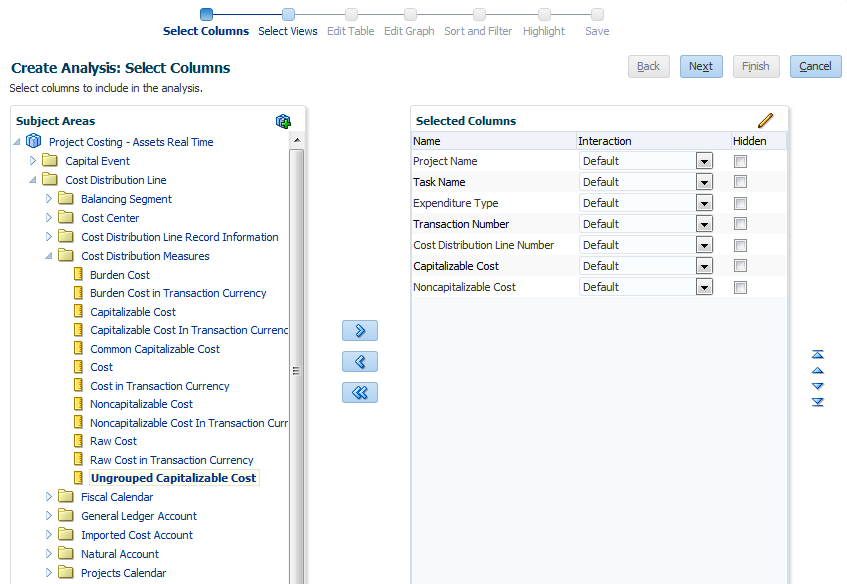847x584 pixels.
Task: Open Interaction dropdown for Task Name
Action: (x=704, y=182)
